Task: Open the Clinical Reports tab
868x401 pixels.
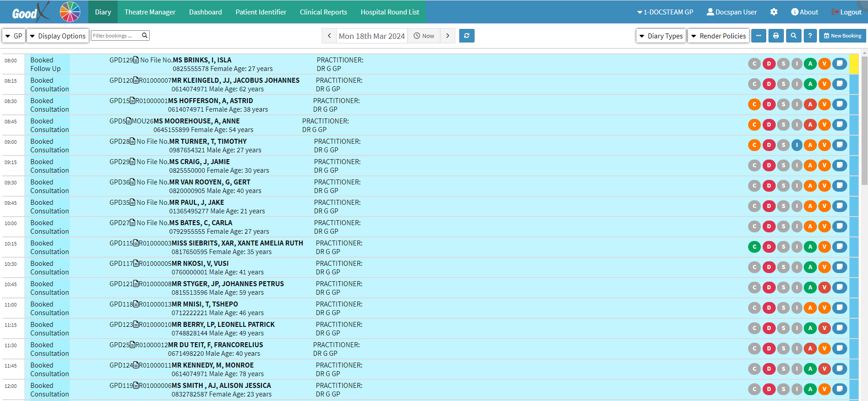Action: click(x=323, y=12)
